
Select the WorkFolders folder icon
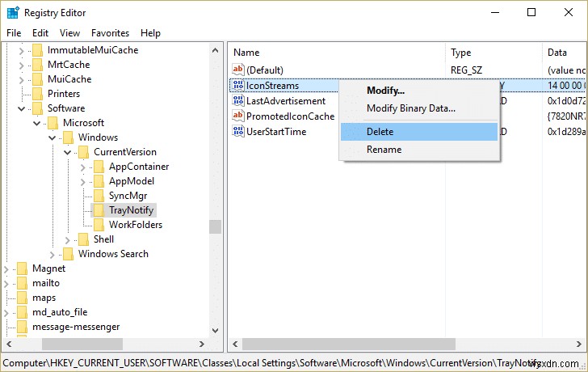tap(99, 225)
